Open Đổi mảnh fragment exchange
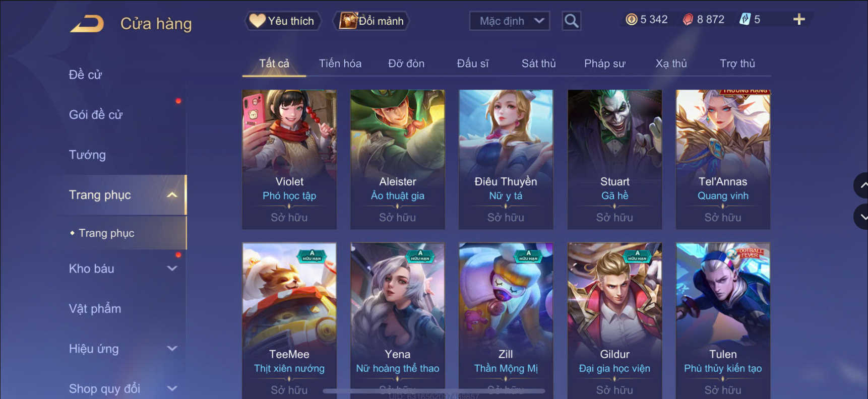This screenshot has width=868, height=399. pyautogui.click(x=371, y=21)
